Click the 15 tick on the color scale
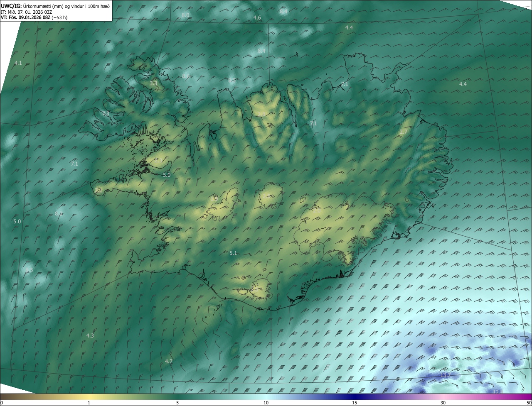This screenshot has height=406, width=532. pos(355,403)
